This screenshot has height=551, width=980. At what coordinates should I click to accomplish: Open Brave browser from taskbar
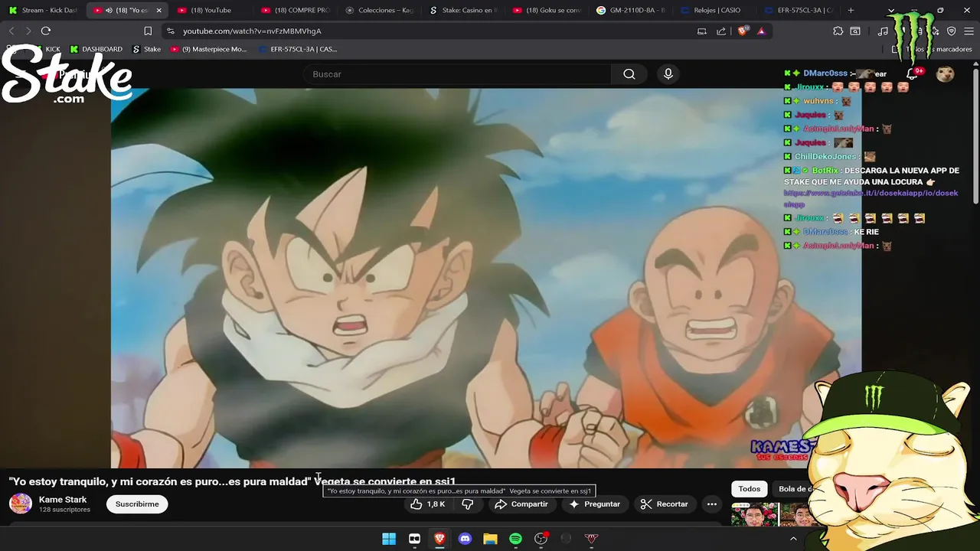pos(439,539)
